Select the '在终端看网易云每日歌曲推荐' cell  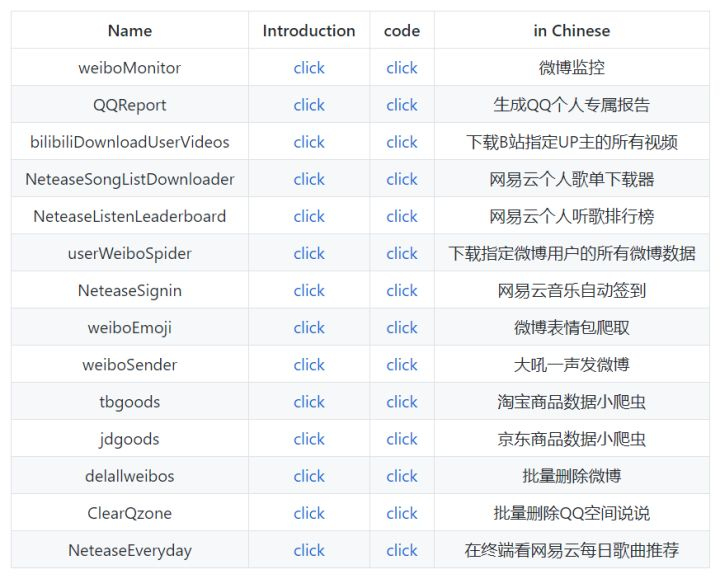click(572, 551)
